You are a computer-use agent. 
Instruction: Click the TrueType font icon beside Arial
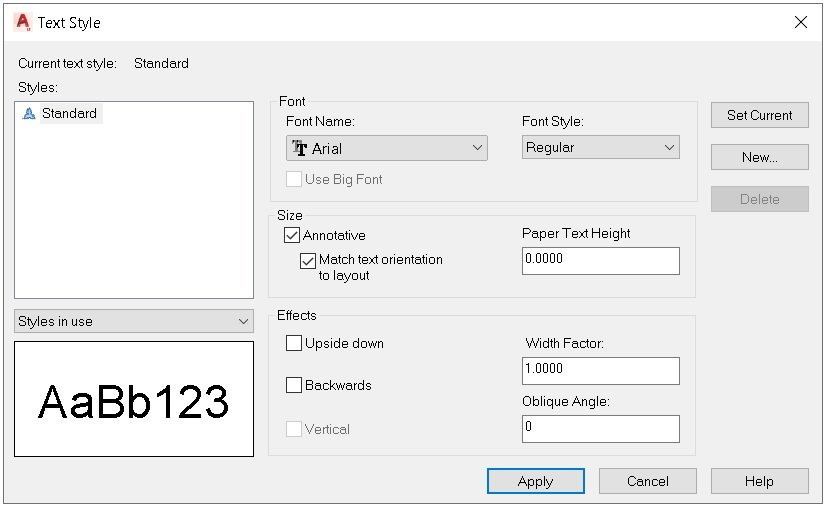300,148
